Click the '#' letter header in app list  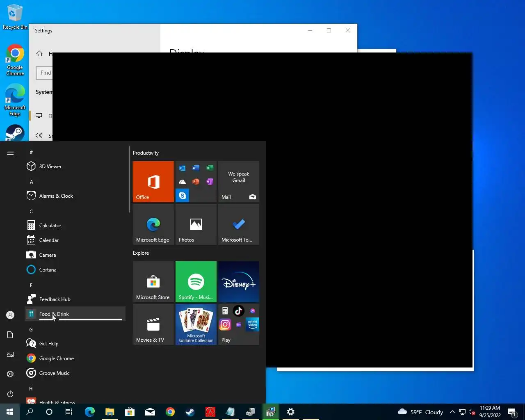coord(31,152)
